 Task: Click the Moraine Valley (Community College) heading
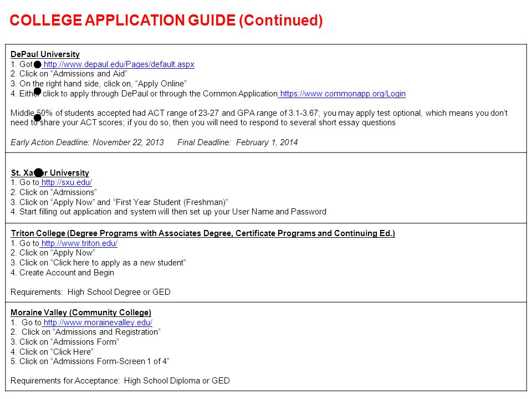point(81,313)
